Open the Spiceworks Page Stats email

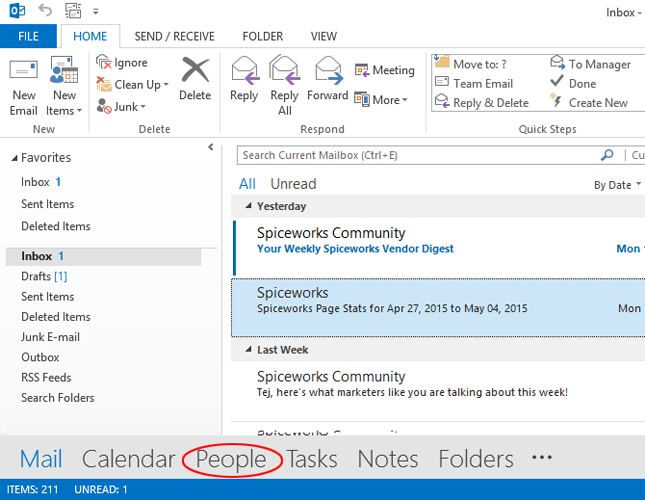click(x=439, y=308)
